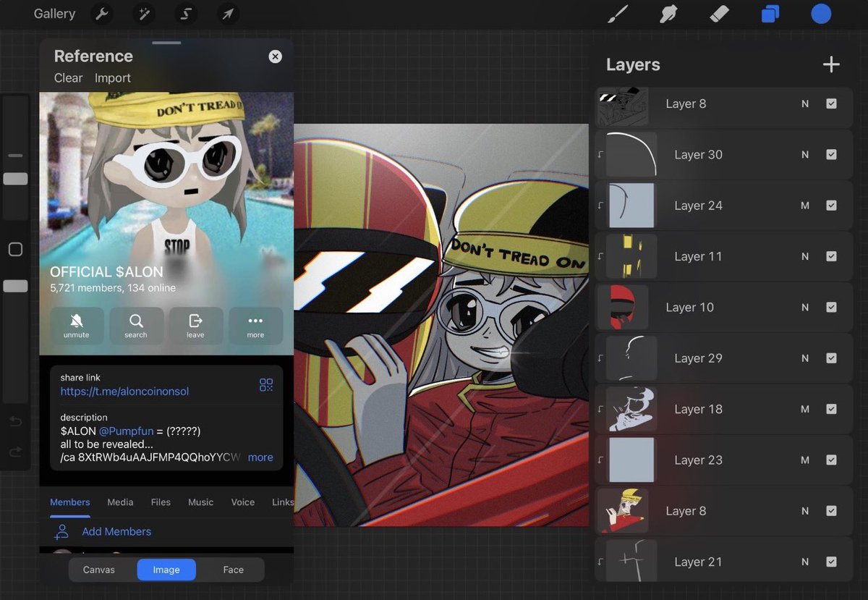Screen dimensions: 868x600
Task: Toggle visibility of Layer 30
Action: tap(831, 154)
